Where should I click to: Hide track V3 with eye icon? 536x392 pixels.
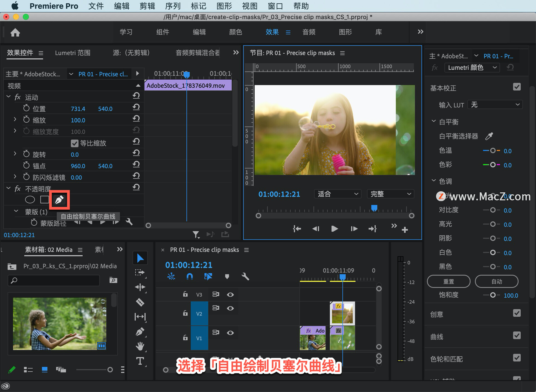click(x=230, y=295)
